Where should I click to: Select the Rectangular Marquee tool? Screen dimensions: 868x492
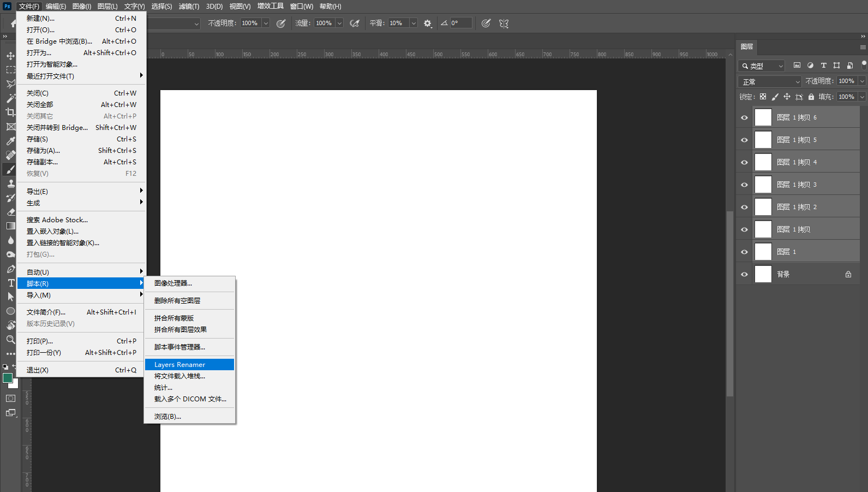coord(10,70)
